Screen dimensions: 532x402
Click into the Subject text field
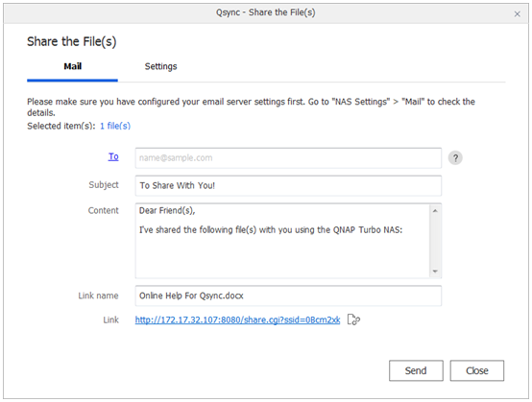tap(288, 186)
